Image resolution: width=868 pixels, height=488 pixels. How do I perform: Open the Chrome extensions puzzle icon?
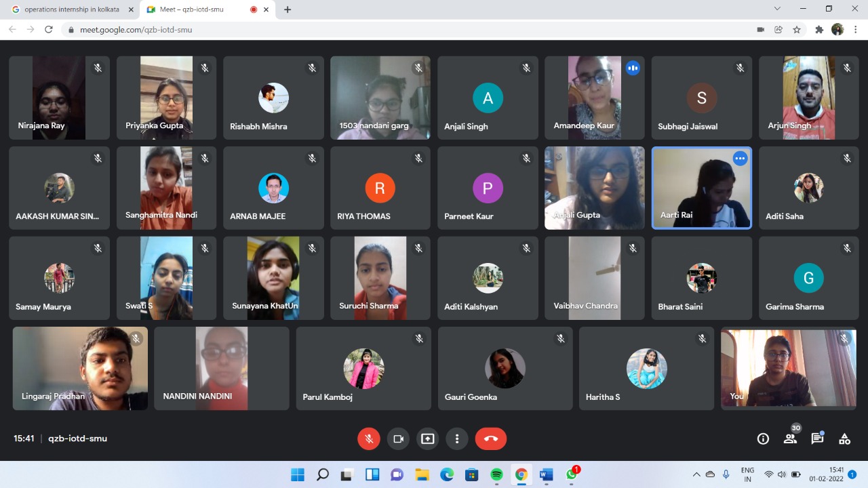point(819,30)
